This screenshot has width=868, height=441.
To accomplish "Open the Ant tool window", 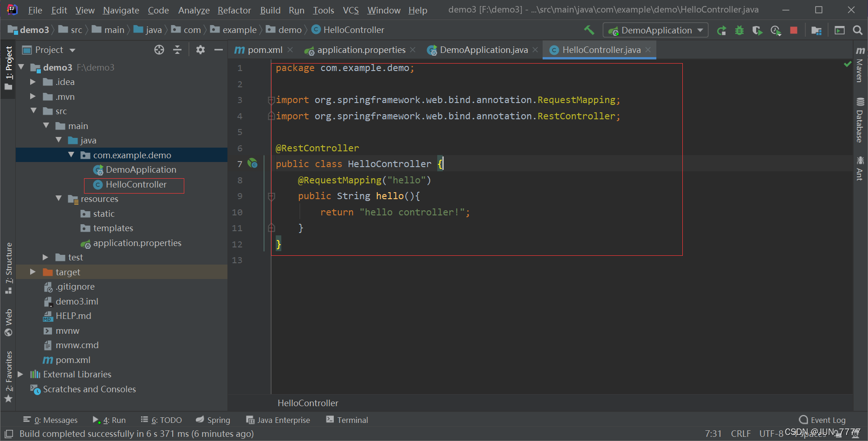I will [860, 169].
